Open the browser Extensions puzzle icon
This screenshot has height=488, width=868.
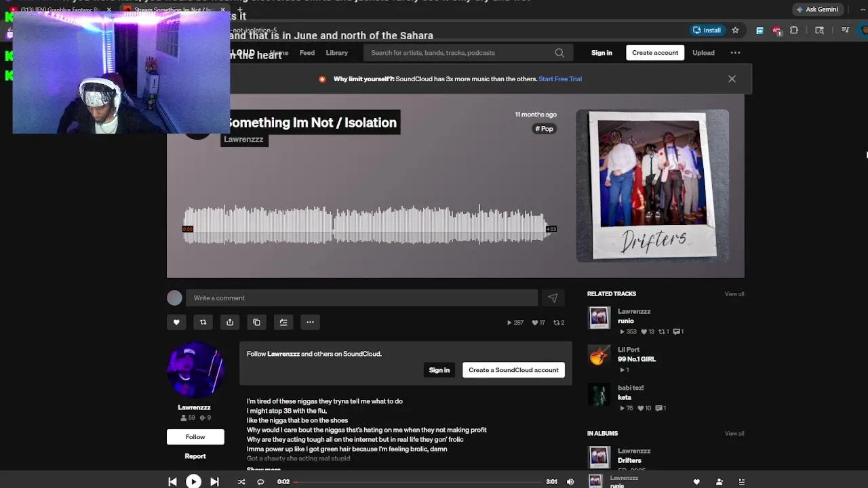pos(794,30)
